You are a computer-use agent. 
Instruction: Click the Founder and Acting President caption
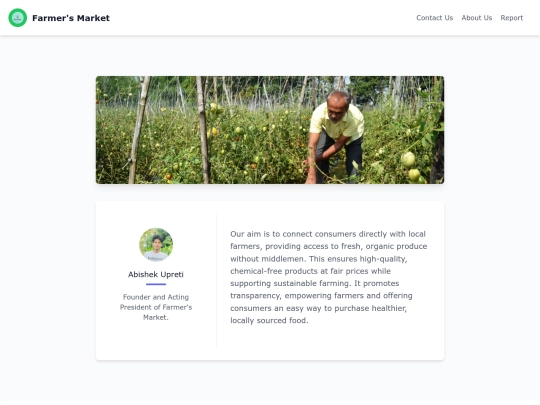[x=156, y=307]
